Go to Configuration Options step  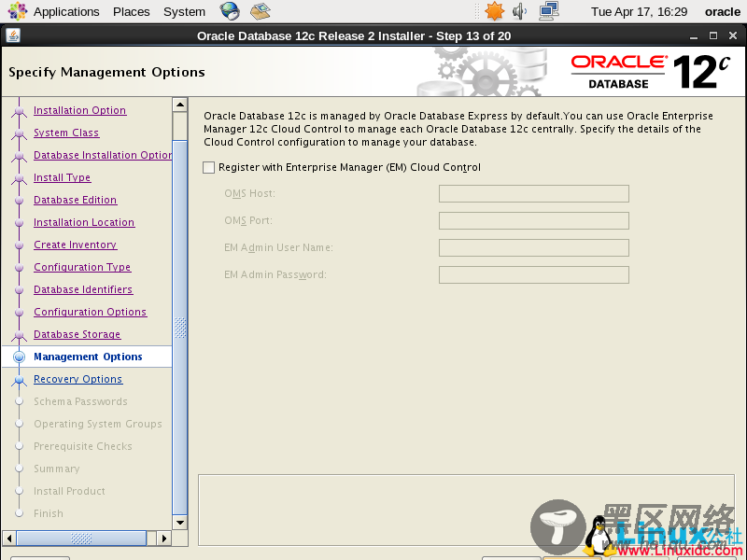point(90,312)
